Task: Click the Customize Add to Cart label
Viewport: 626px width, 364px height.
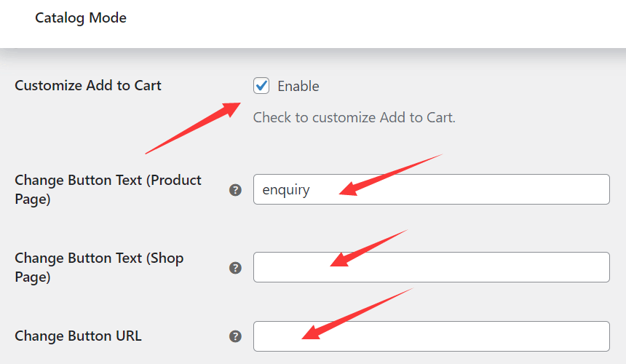Action: pyautogui.click(x=88, y=85)
